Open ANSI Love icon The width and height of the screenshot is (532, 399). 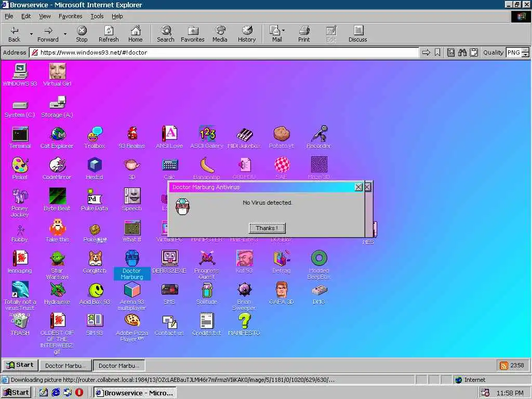coord(169,137)
